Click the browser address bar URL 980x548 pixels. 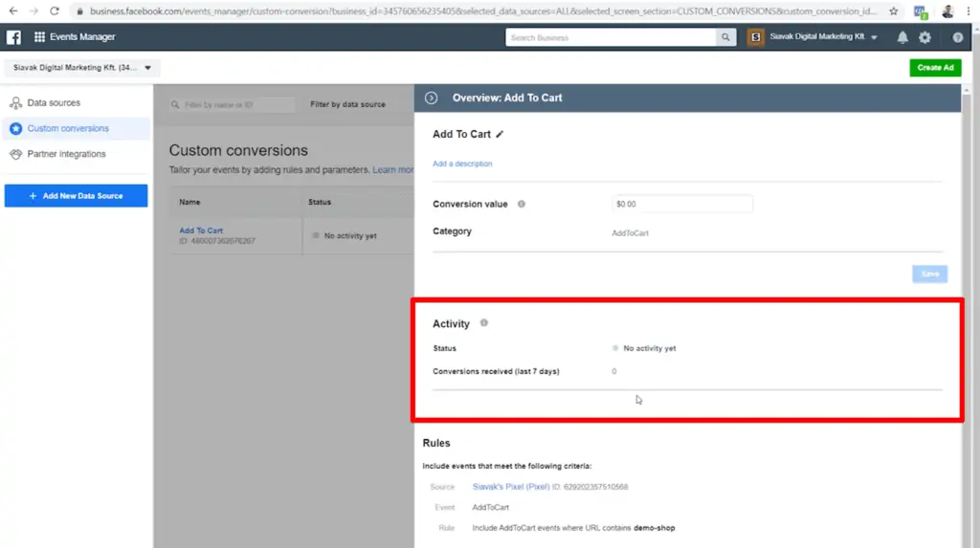click(483, 11)
